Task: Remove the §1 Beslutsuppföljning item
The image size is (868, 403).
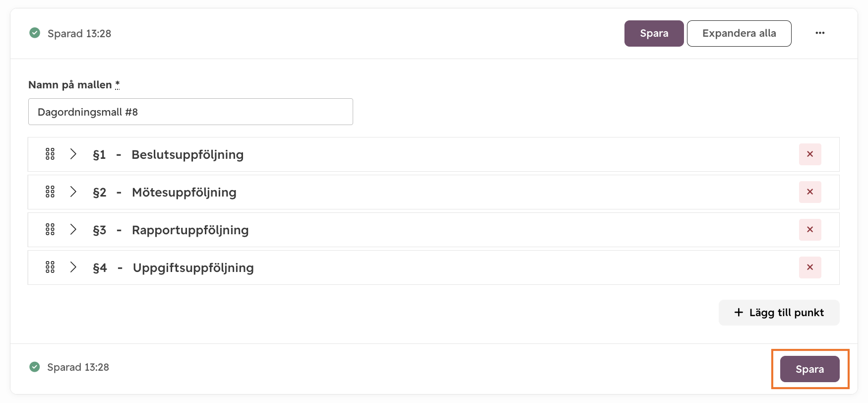Action: [x=810, y=154]
